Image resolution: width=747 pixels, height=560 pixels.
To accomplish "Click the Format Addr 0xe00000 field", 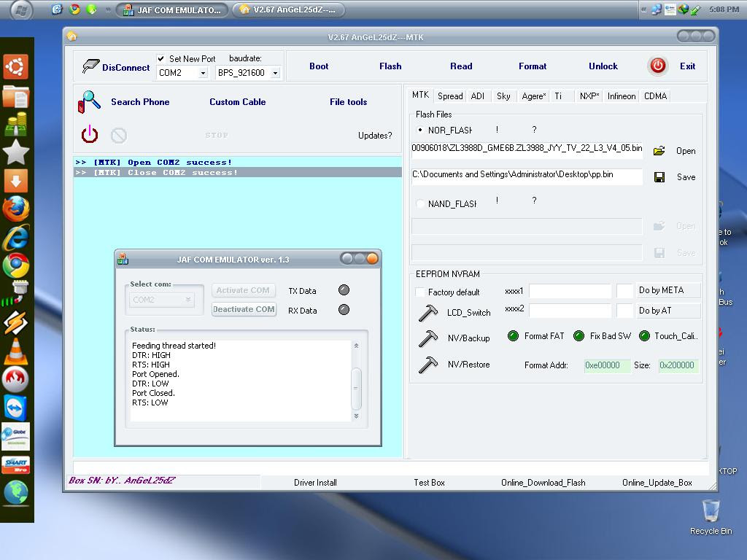I will [x=607, y=365].
